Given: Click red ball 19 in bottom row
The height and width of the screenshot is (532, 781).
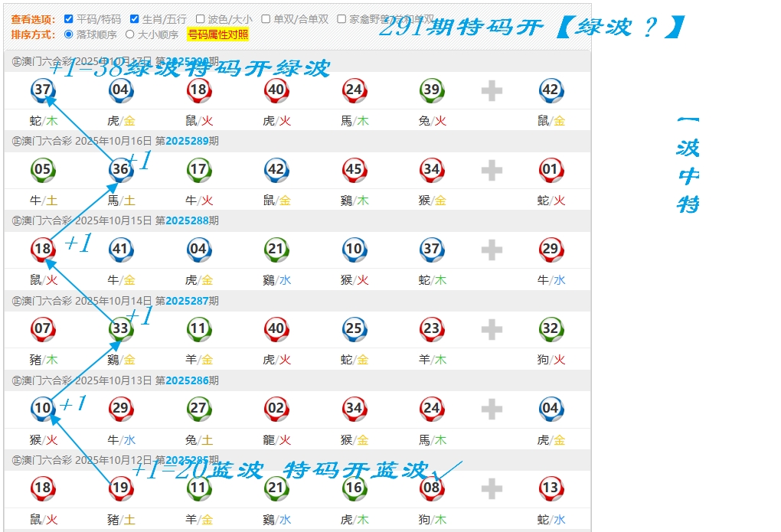Looking at the screenshot, I should point(121,488).
